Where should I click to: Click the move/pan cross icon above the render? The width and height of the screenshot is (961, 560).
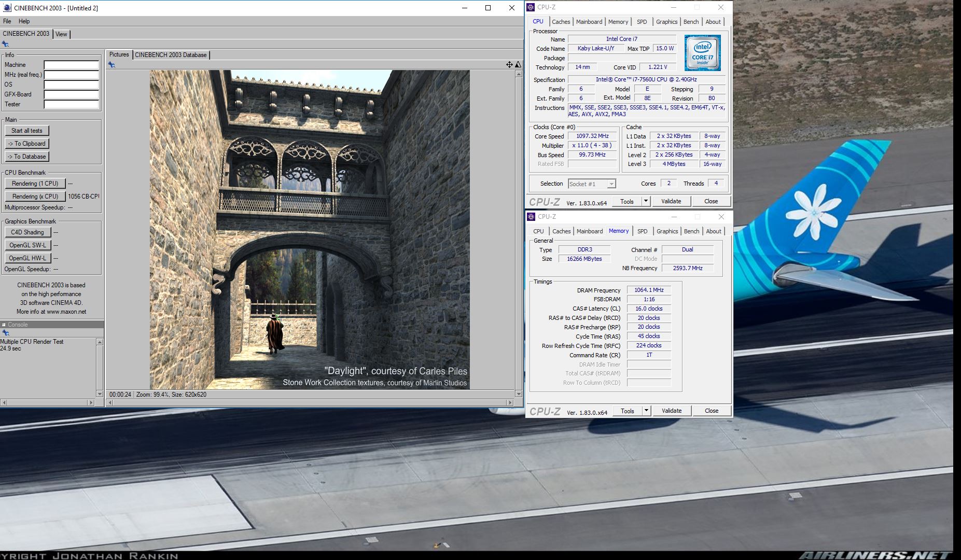tap(509, 65)
